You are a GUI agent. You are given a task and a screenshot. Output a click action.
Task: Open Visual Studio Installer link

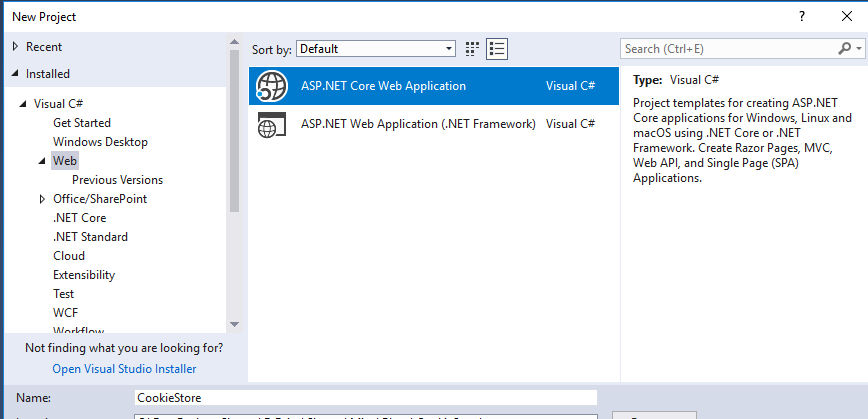tap(124, 369)
